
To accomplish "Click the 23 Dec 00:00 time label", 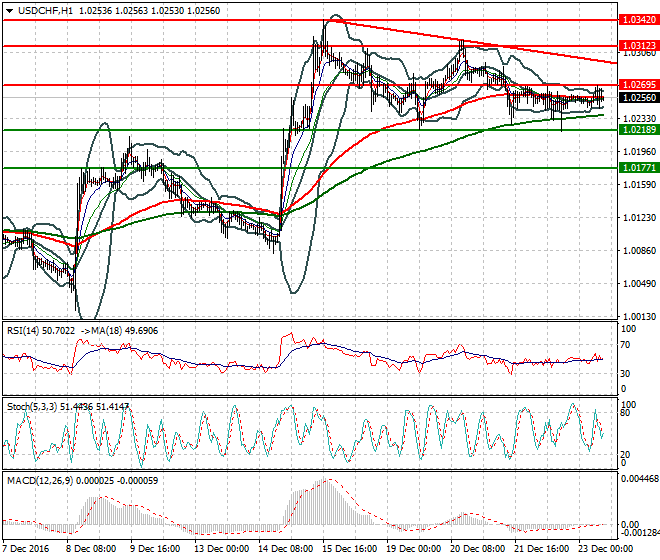I will (x=605, y=549).
